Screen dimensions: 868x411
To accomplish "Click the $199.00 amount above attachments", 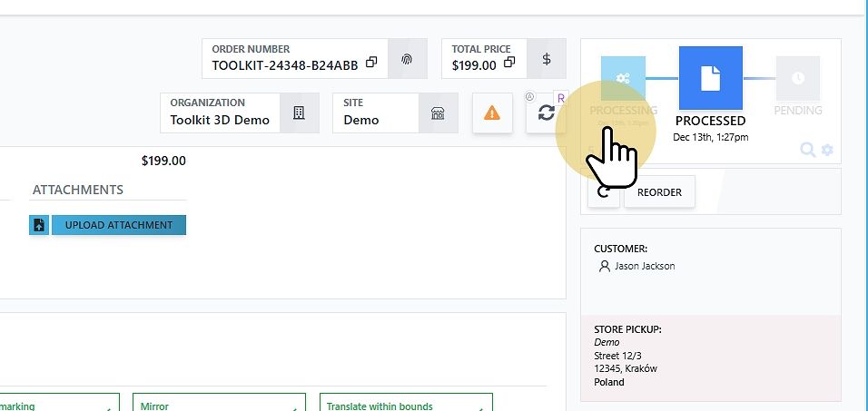I will pos(163,161).
